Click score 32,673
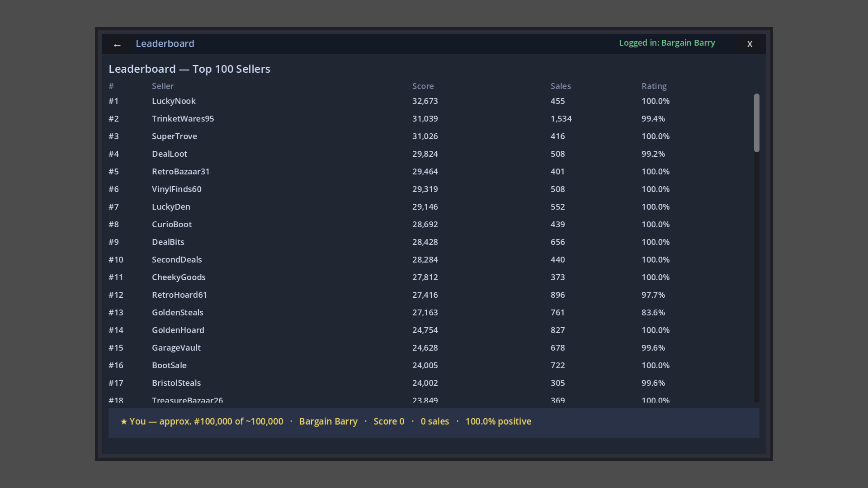The width and height of the screenshot is (868, 488). point(425,101)
